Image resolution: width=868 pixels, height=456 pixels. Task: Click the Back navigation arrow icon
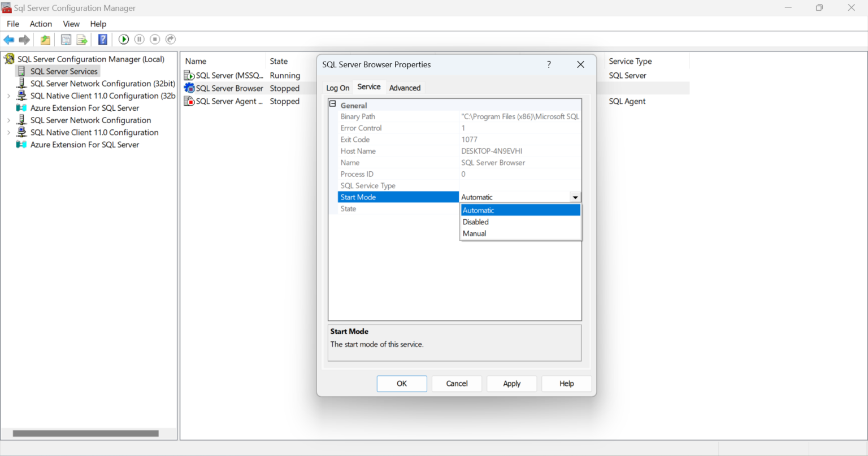[8, 39]
